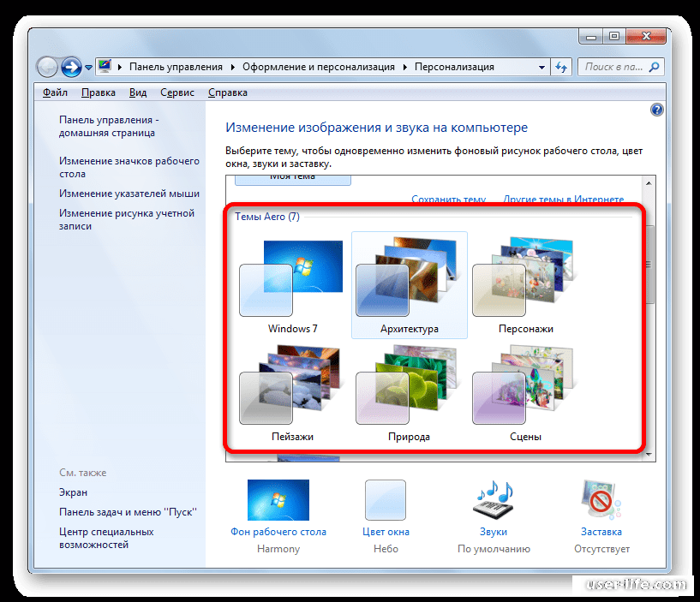The width and height of the screenshot is (700, 602).
Task: Click 'Оформление и персонализация' breadcrumb
Action: [319, 67]
